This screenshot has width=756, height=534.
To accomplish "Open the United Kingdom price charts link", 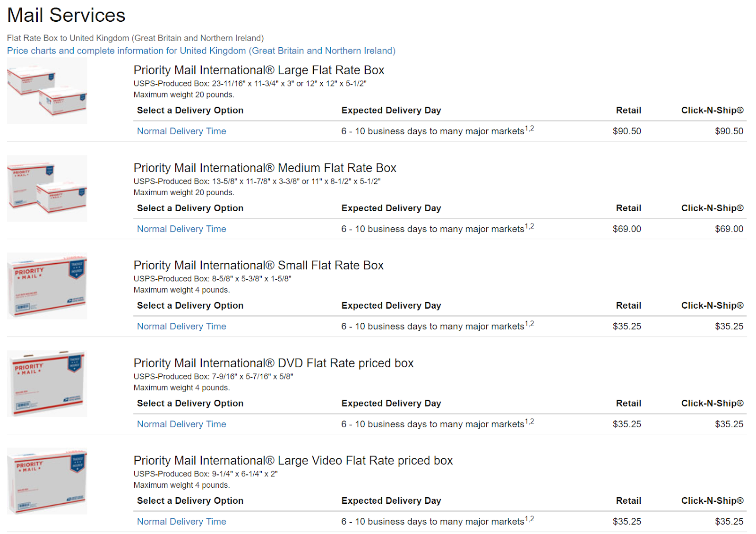I will 201,51.
